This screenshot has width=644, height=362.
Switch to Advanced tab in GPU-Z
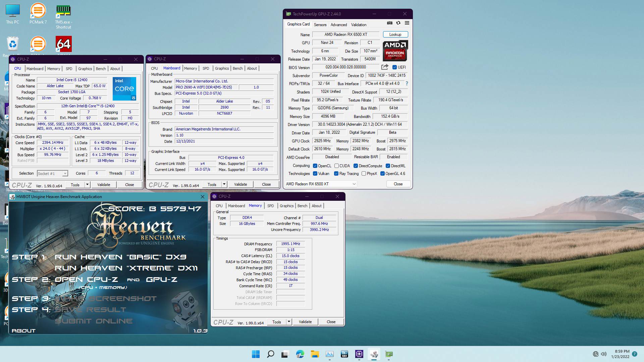click(x=339, y=25)
